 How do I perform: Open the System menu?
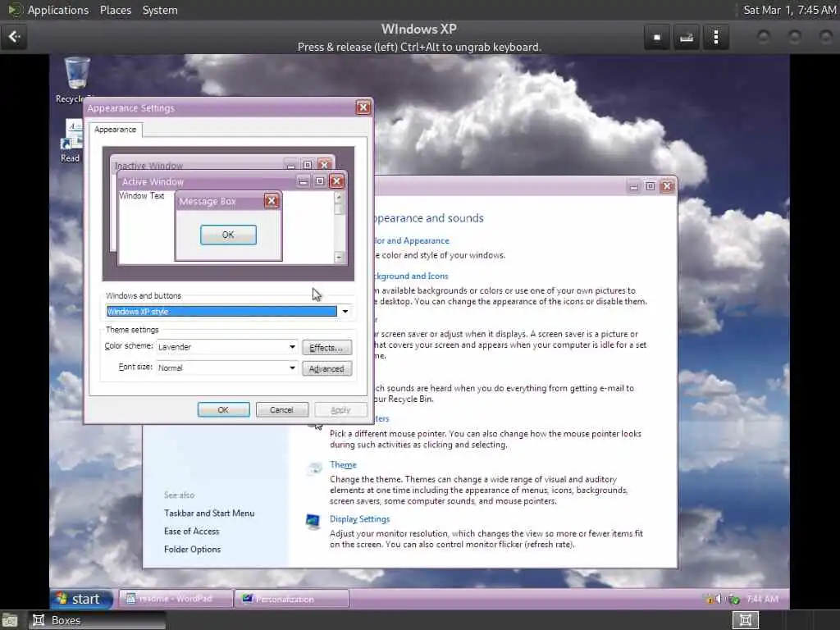(x=160, y=10)
